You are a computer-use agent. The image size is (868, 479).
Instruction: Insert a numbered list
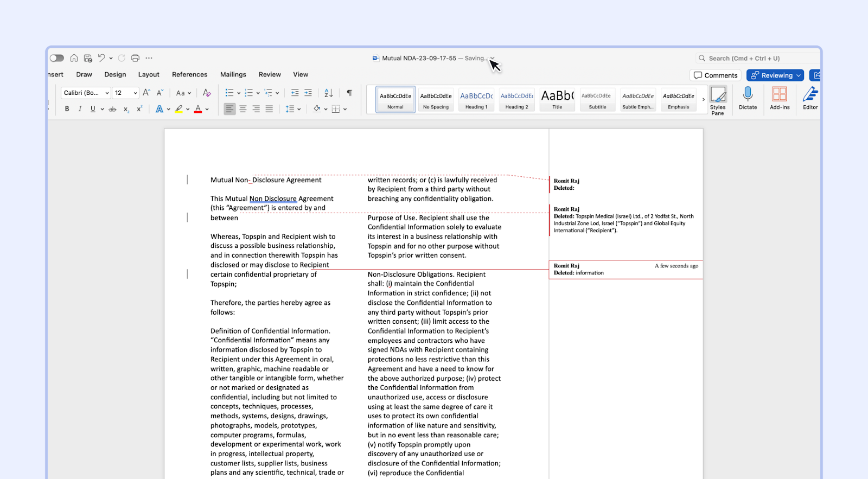tap(249, 93)
